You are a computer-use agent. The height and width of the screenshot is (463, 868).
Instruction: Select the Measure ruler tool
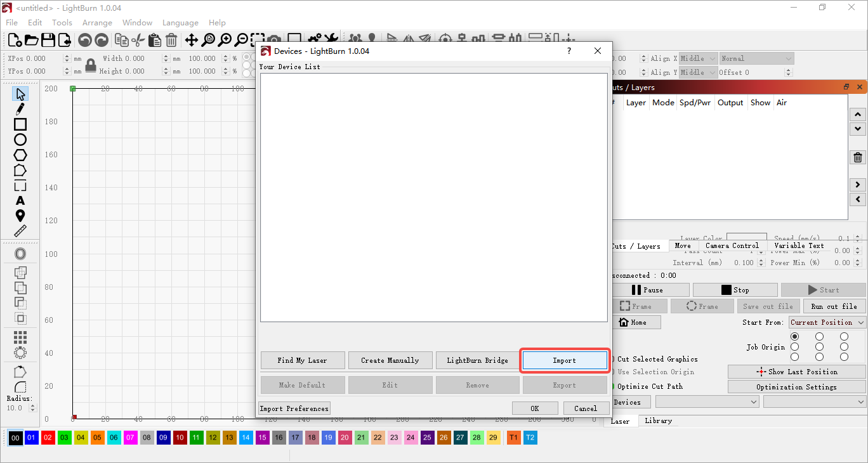(x=20, y=231)
